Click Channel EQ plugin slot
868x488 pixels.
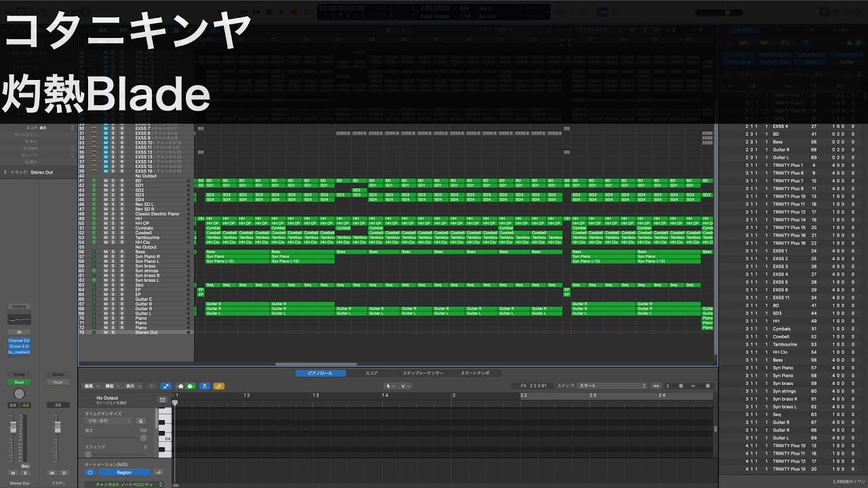tap(19, 341)
